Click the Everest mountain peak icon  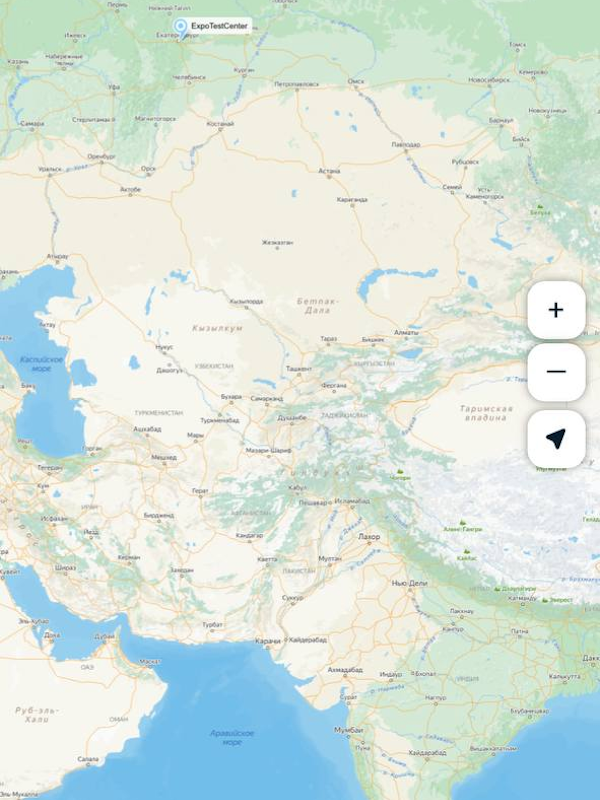click(x=545, y=600)
